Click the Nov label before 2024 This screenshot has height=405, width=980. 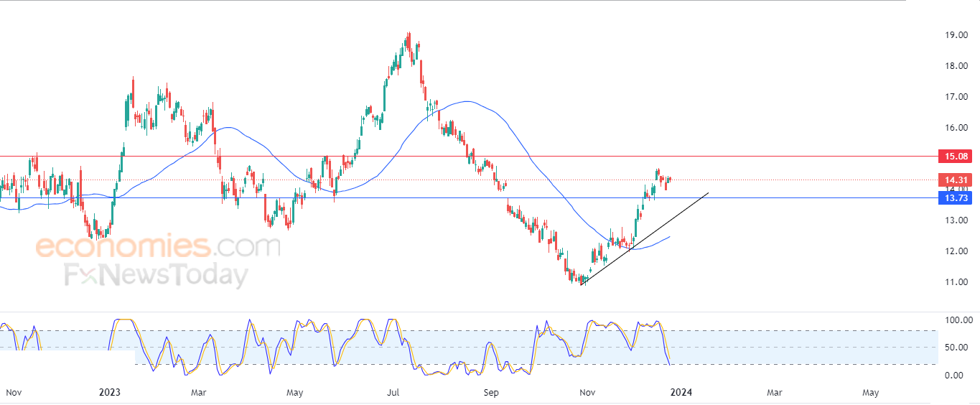pos(587,393)
